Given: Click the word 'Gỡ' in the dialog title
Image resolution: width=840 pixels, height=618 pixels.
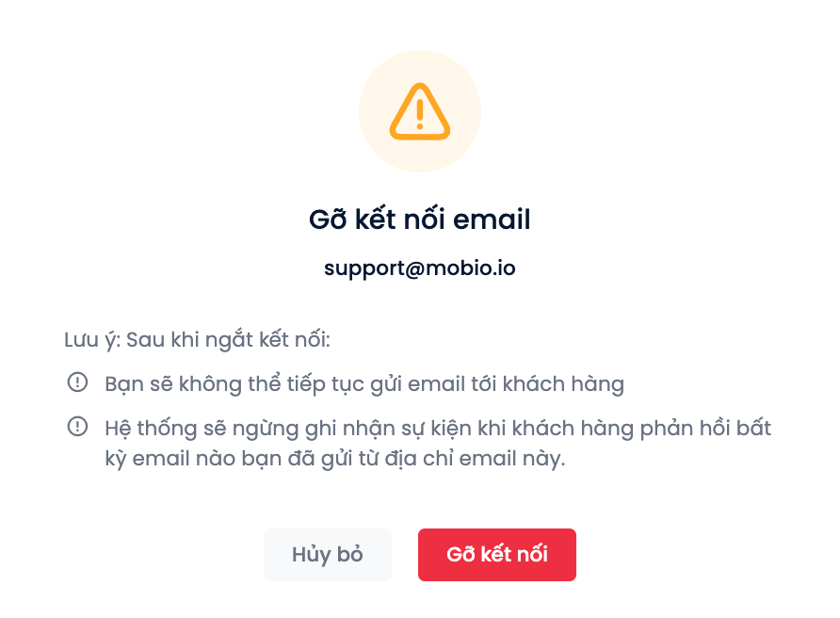Looking at the screenshot, I should tap(328, 220).
